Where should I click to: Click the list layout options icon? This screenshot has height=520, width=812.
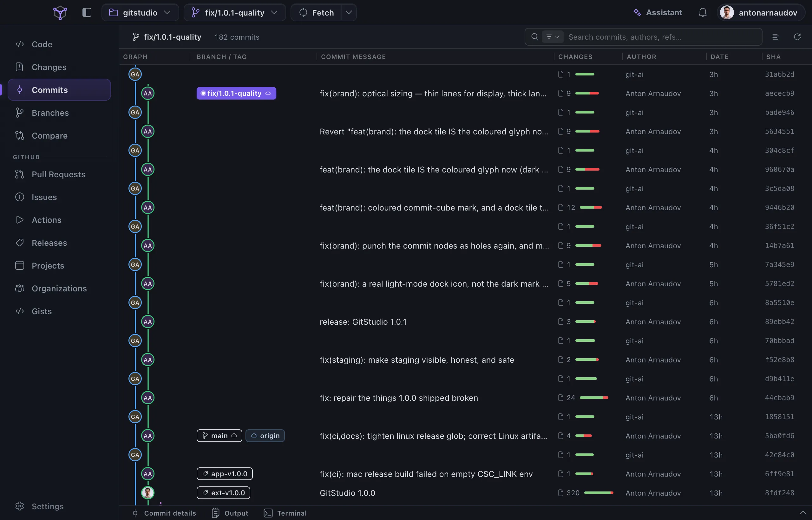776,36
